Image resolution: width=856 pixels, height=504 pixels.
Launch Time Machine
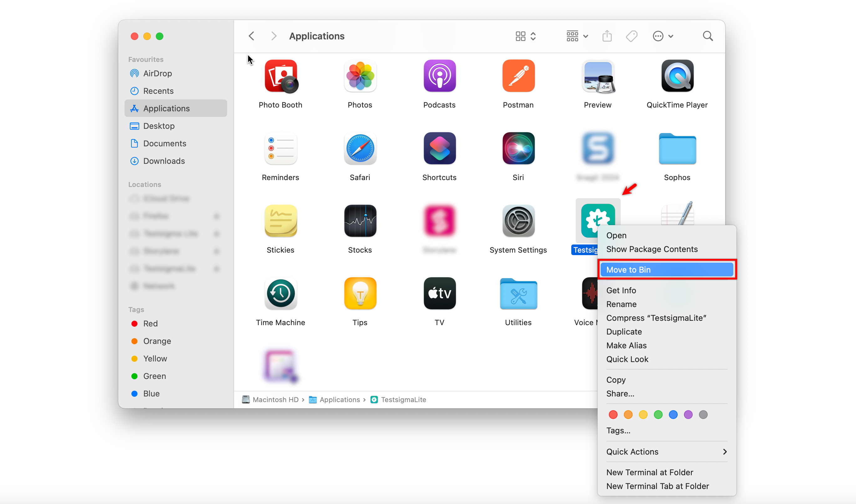pyautogui.click(x=281, y=294)
